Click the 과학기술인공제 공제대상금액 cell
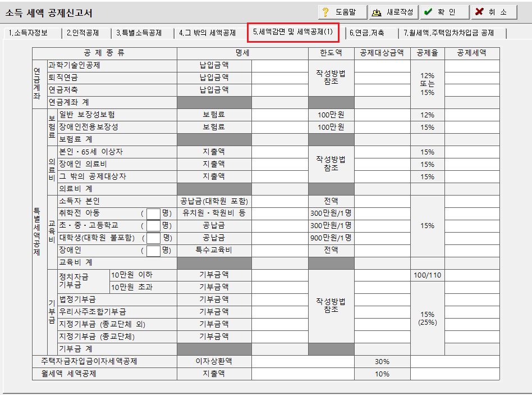 point(382,66)
